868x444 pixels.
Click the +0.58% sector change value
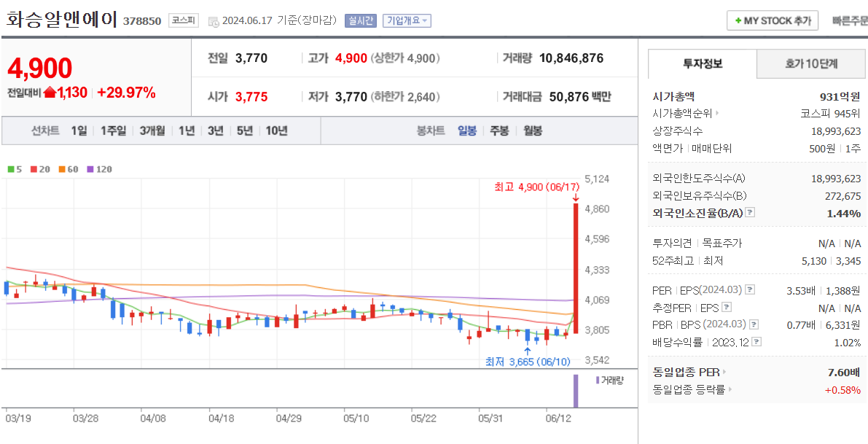(843, 390)
